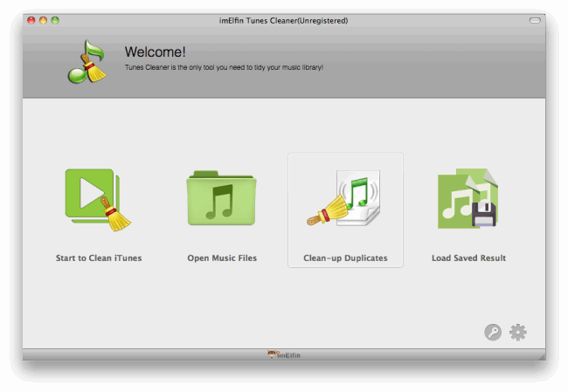568x392 pixels.
Task: Open the green music folder icon
Action: point(222,198)
